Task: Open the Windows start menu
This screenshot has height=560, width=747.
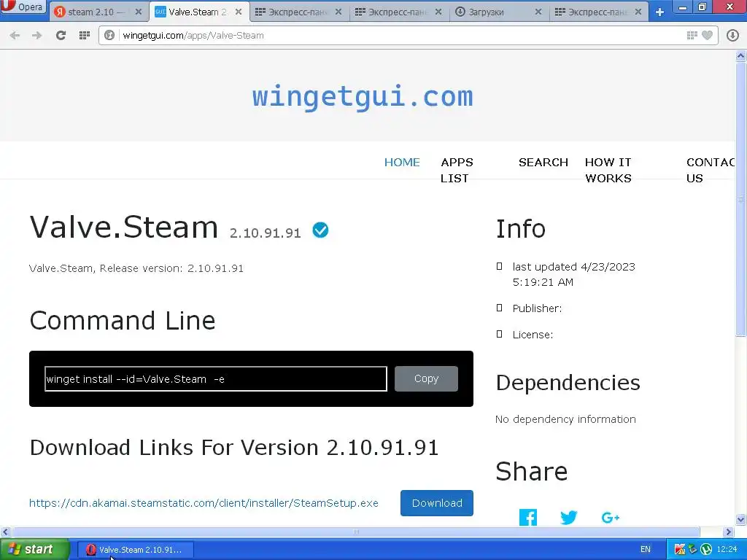Action: [34, 549]
